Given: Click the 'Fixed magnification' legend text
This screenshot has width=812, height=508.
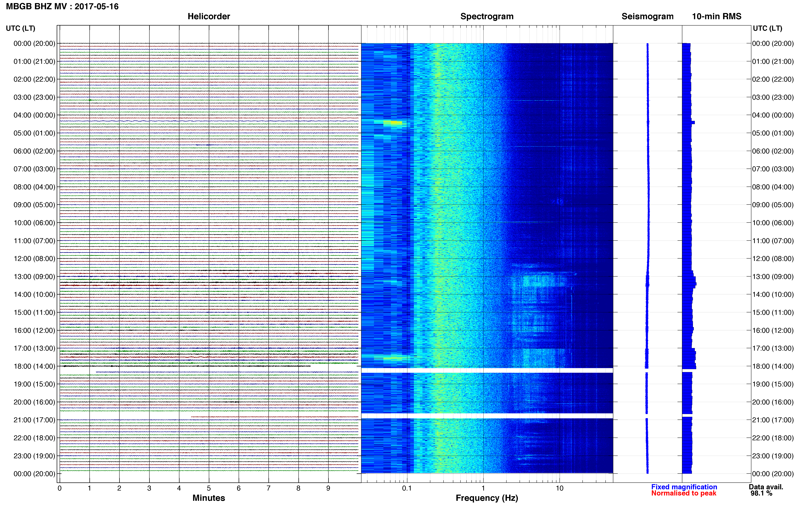Looking at the screenshot, I should tap(684, 487).
